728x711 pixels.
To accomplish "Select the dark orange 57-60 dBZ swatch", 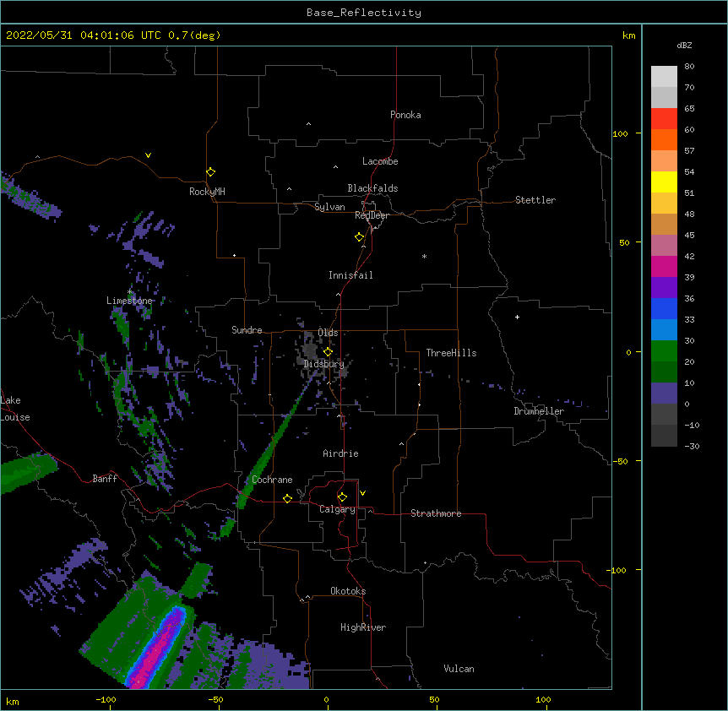I will [x=664, y=139].
